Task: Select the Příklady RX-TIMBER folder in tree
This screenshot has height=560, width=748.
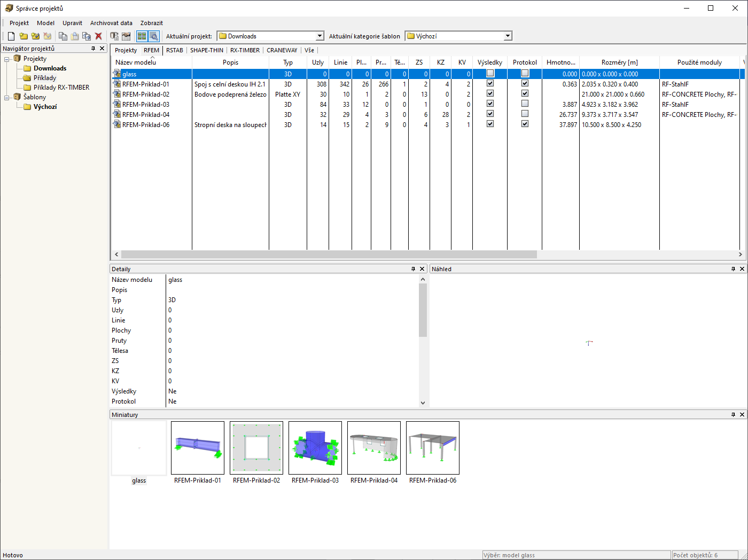Action: (x=57, y=88)
